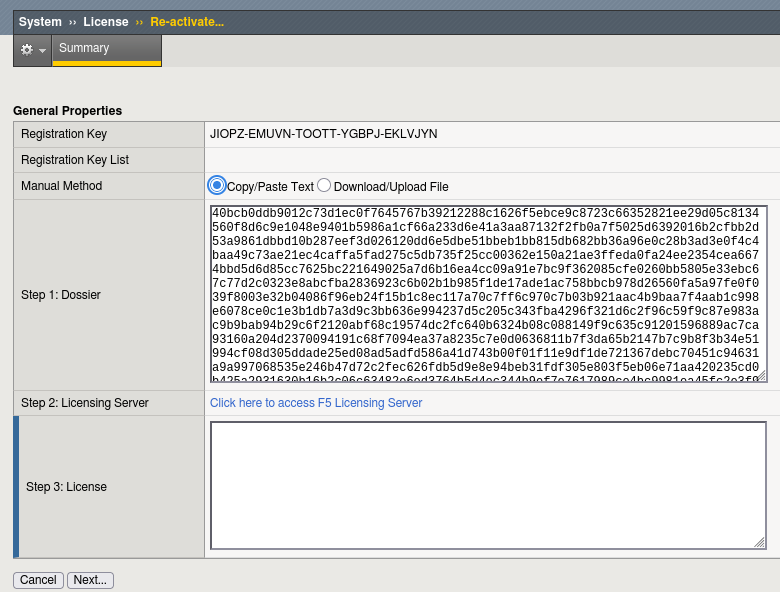Open the F5 Licensing Server link

316,403
